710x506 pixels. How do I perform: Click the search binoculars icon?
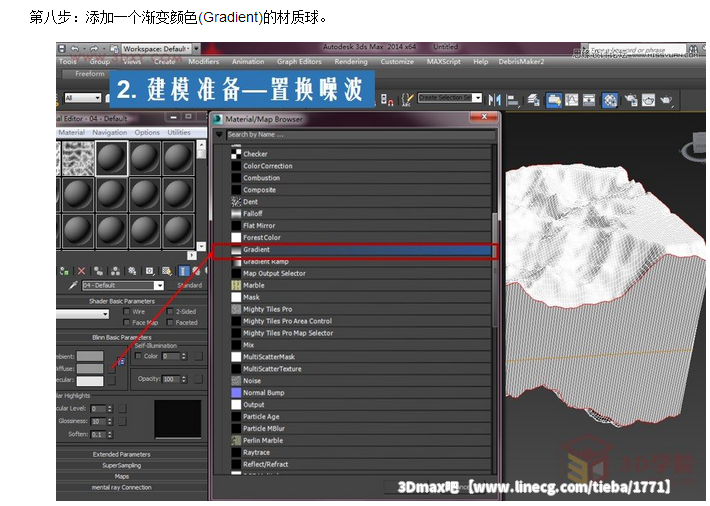693,48
